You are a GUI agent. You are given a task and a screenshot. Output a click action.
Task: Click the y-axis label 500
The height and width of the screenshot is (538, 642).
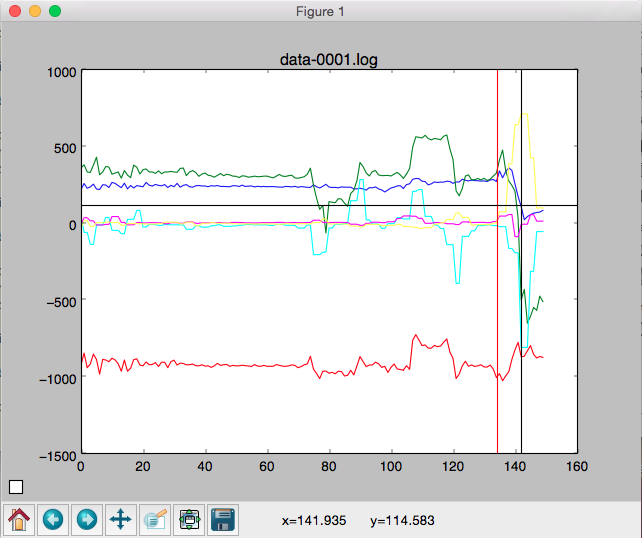coord(66,148)
